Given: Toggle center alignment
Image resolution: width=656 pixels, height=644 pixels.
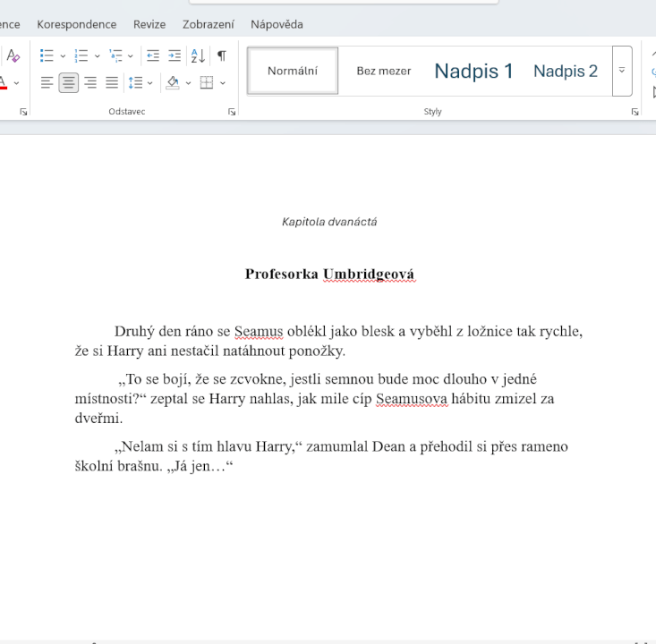Looking at the screenshot, I should [69, 82].
